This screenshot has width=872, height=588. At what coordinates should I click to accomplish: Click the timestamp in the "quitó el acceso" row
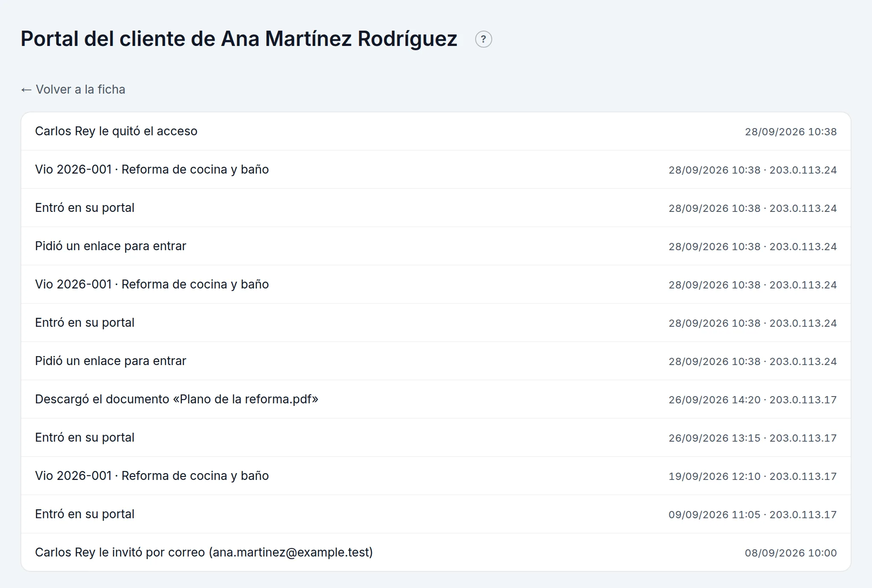(791, 131)
